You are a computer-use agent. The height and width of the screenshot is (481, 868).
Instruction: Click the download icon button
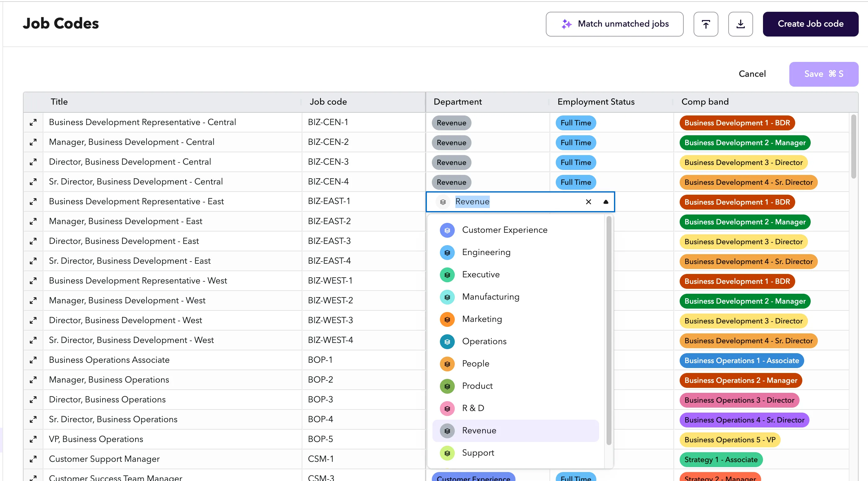(x=740, y=24)
